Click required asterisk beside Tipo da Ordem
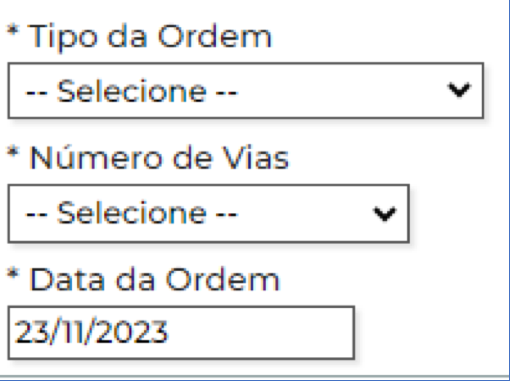 13,31
